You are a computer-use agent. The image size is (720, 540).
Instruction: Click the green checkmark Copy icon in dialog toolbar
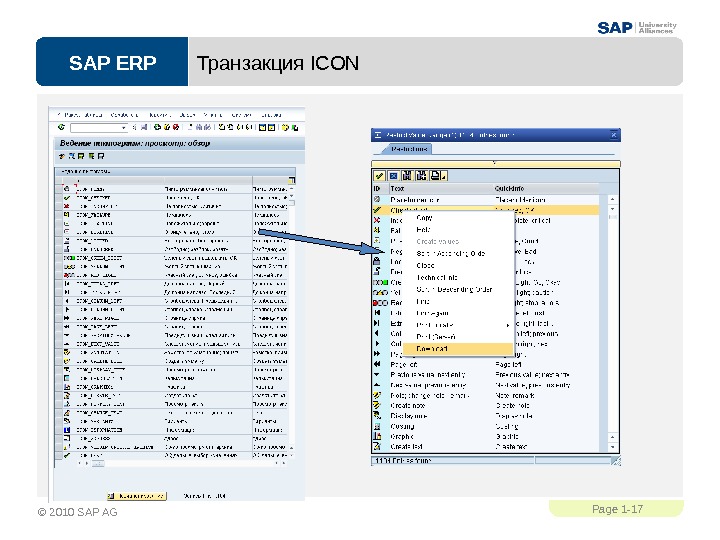[x=379, y=176]
